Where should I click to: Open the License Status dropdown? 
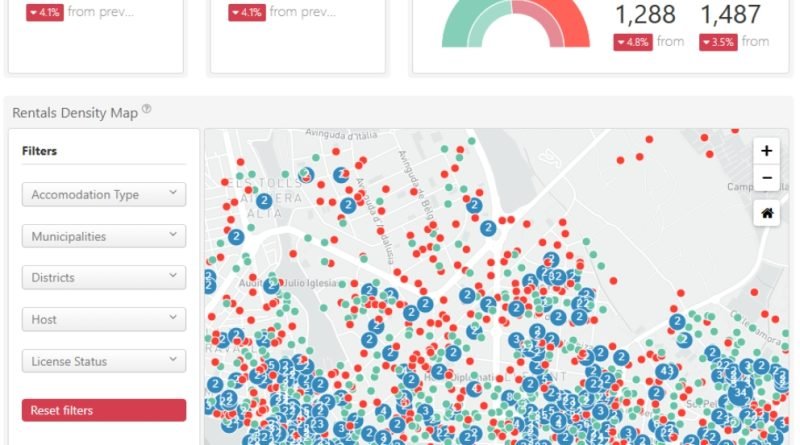(x=104, y=361)
